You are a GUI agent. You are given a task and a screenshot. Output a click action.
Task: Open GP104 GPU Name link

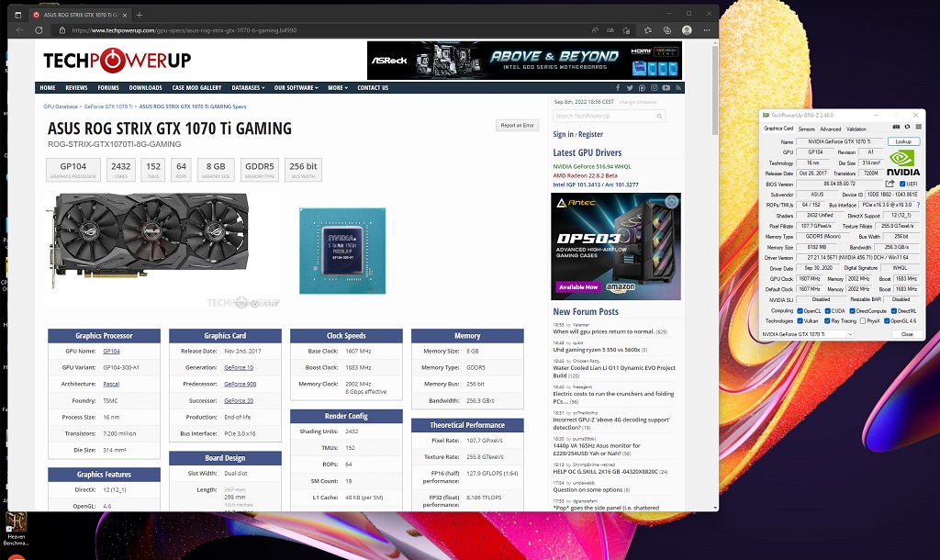coord(111,352)
